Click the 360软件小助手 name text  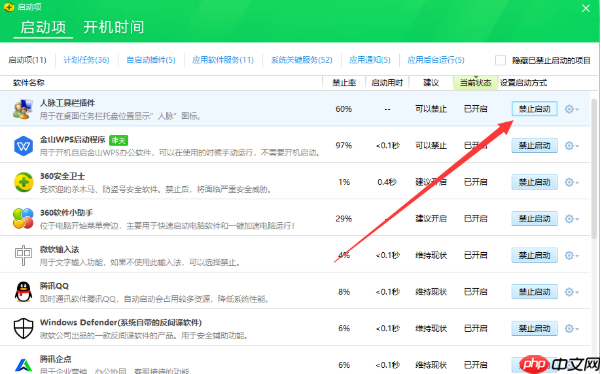pyautogui.click(x=66, y=213)
